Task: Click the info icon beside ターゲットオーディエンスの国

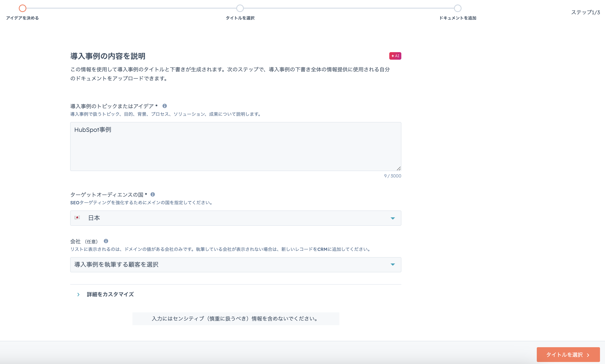Action: click(x=153, y=195)
